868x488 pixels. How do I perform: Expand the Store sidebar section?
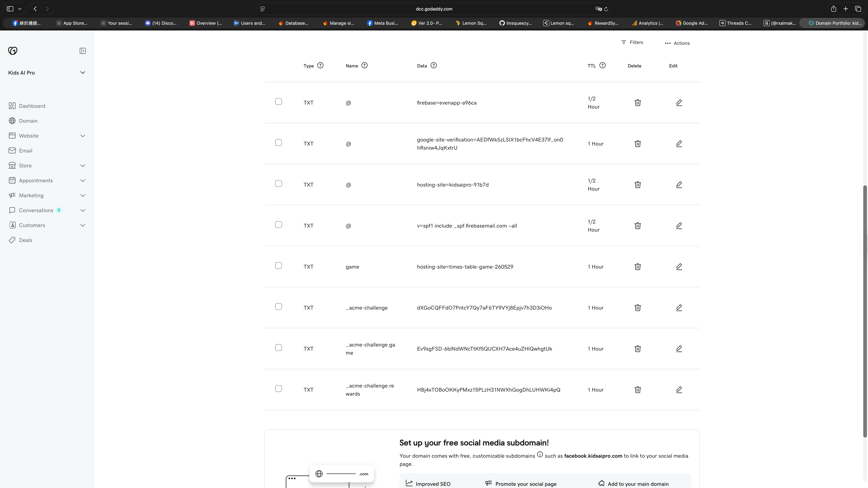83,166
